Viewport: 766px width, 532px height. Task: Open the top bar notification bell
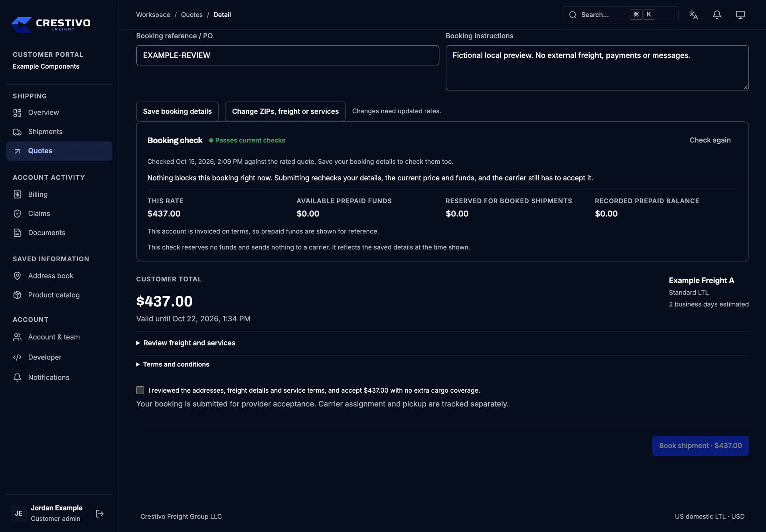717,15
